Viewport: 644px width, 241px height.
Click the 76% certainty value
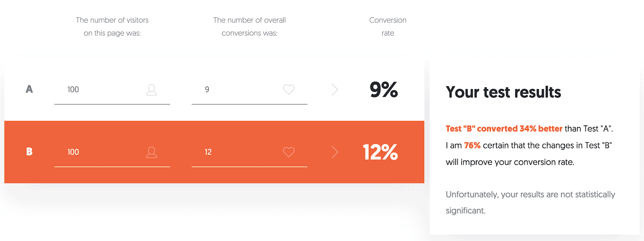(472, 145)
